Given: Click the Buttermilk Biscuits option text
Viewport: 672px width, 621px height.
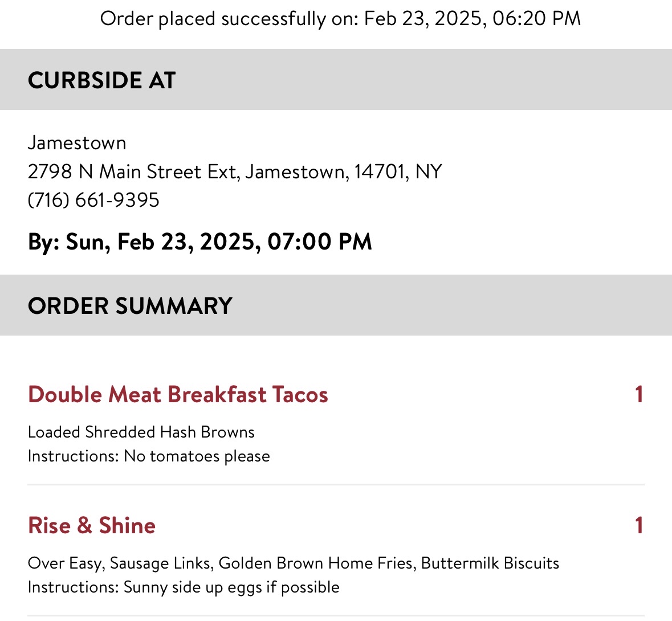Looking at the screenshot, I should point(490,563).
